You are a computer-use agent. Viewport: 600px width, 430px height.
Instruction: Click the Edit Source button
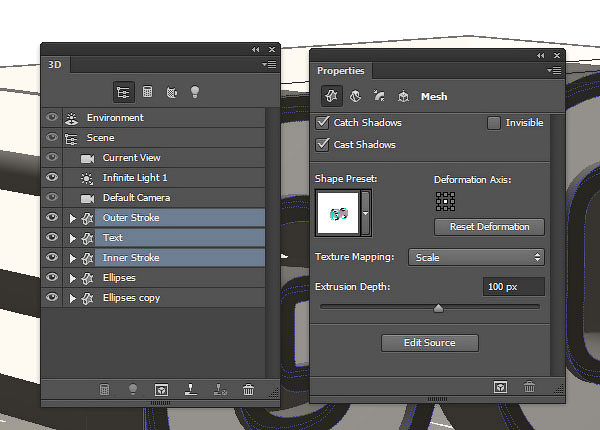429,343
